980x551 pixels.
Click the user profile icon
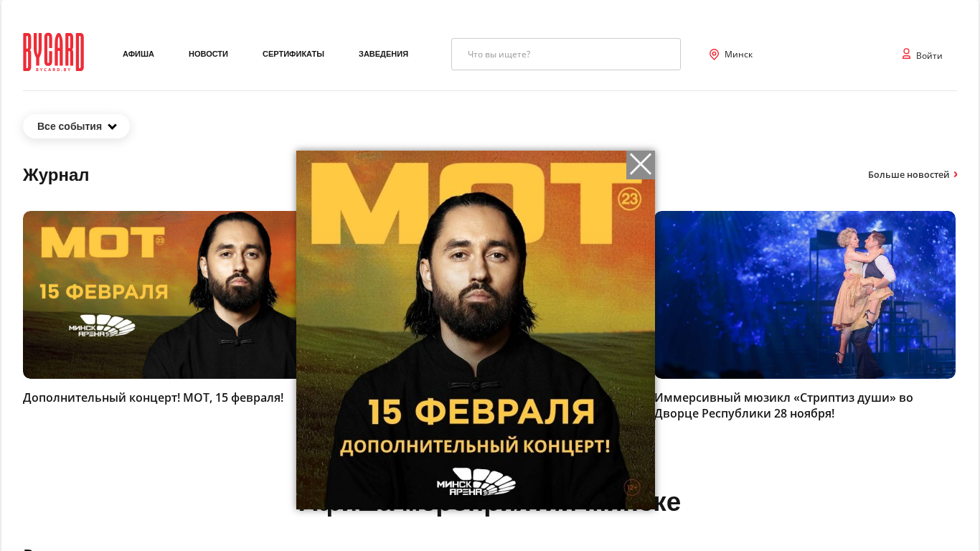click(x=906, y=54)
